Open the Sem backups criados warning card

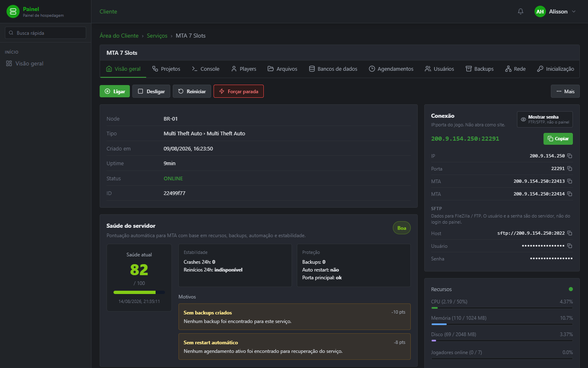click(x=294, y=316)
